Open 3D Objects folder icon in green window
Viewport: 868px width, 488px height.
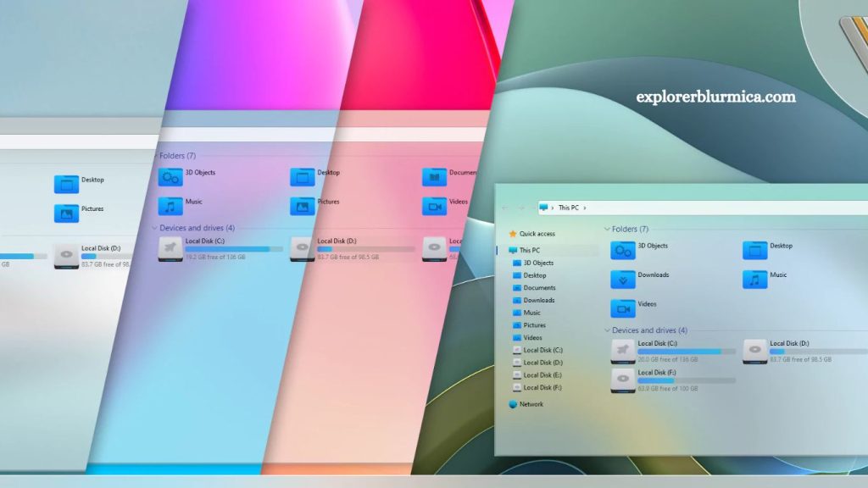pos(623,251)
